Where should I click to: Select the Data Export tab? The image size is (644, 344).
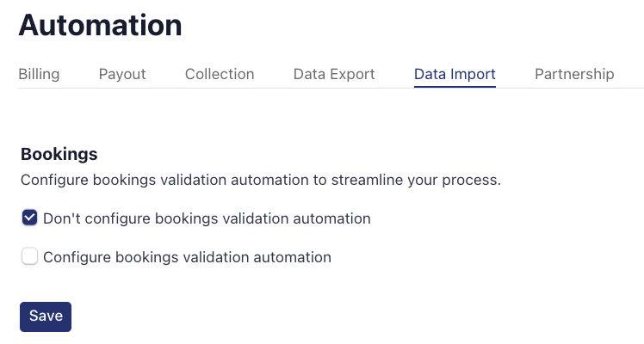(x=334, y=74)
